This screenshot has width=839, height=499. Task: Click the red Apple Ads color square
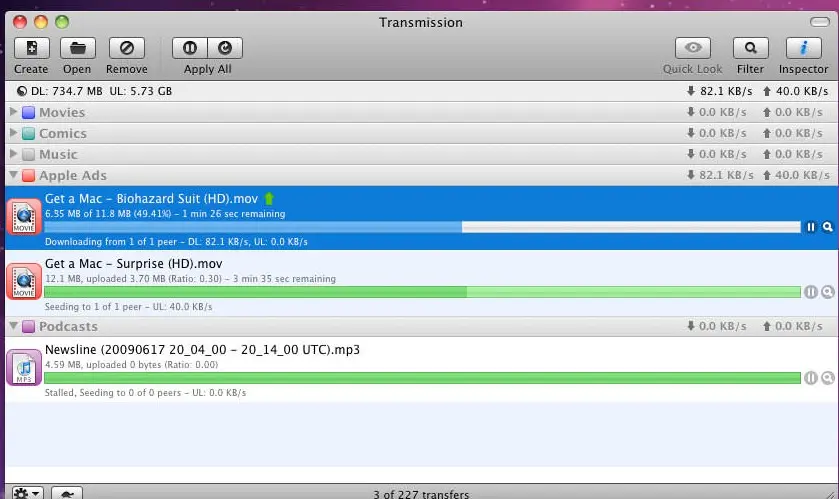[x=28, y=175]
